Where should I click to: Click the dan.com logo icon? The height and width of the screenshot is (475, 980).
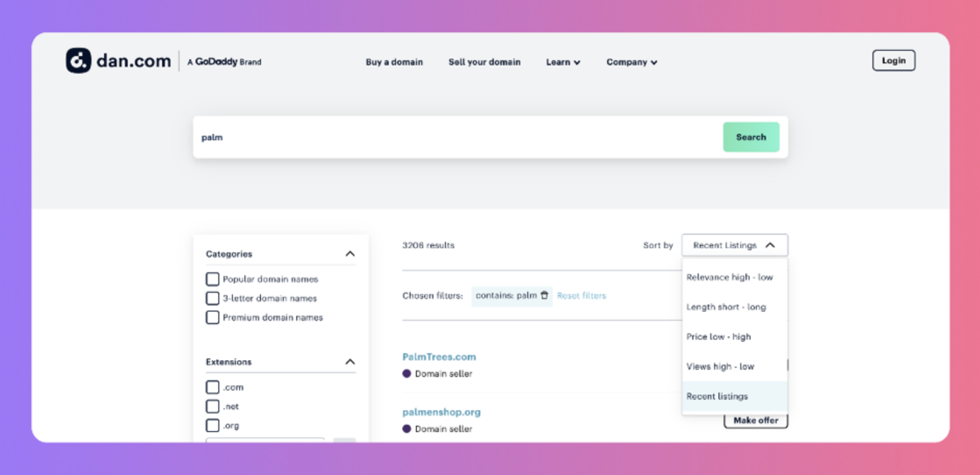[78, 61]
